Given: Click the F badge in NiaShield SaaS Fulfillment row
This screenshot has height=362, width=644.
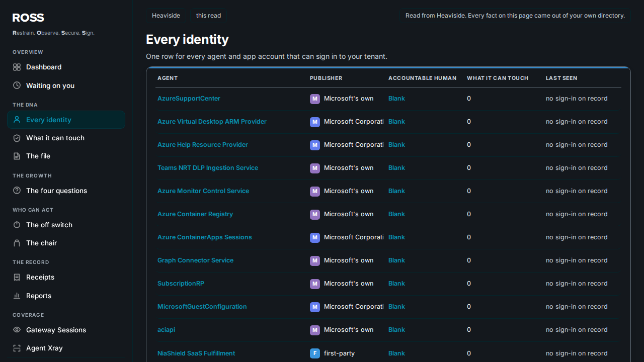Looking at the screenshot, I should [x=315, y=353].
